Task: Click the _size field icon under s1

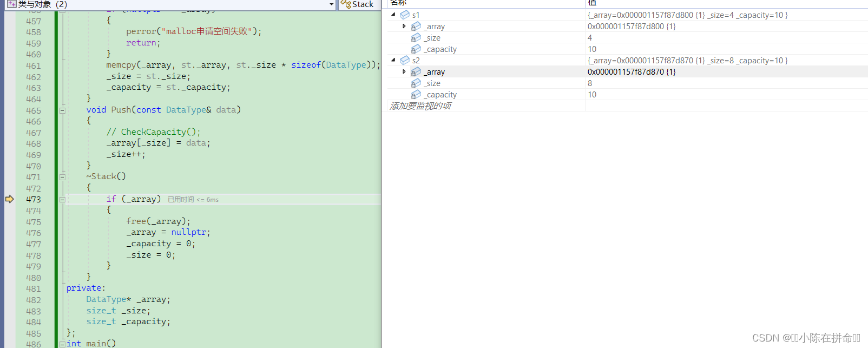Action: [x=416, y=37]
